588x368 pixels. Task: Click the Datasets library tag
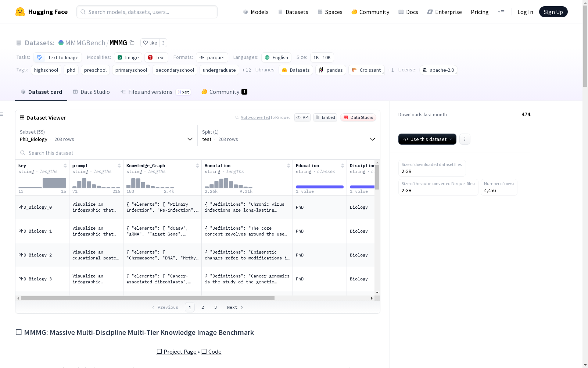pyautogui.click(x=296, y=70)
